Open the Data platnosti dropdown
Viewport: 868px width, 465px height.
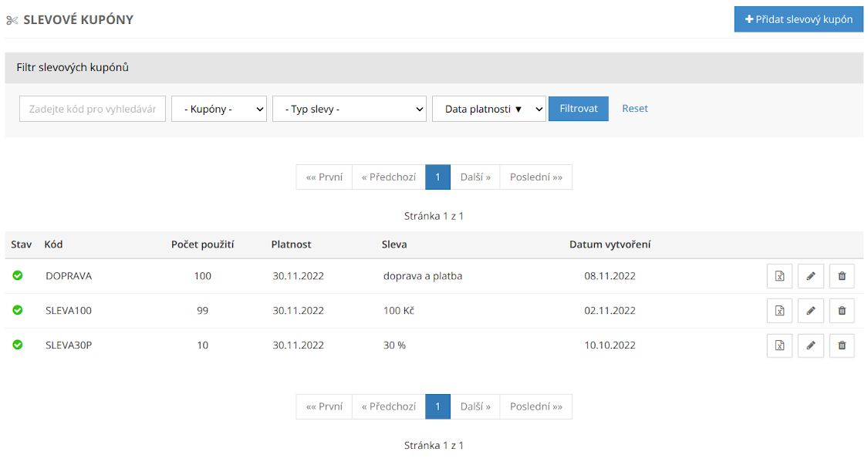[488, 109]
